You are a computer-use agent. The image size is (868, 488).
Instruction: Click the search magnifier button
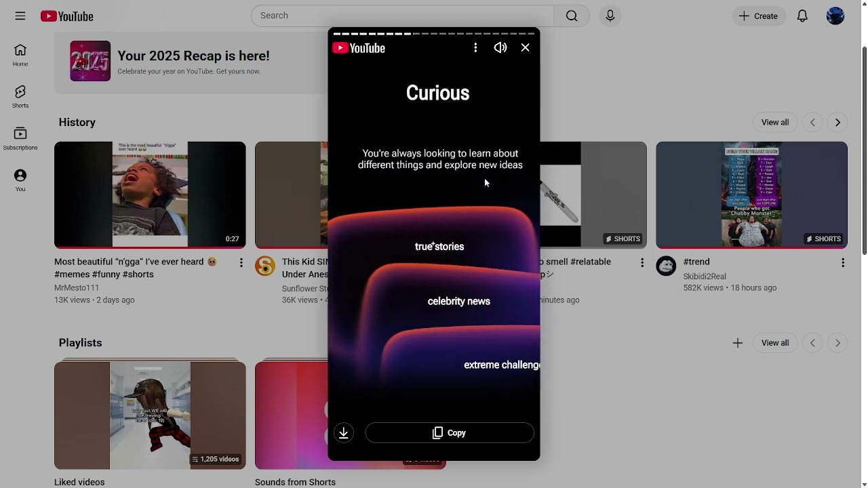[x=572, y=16]
